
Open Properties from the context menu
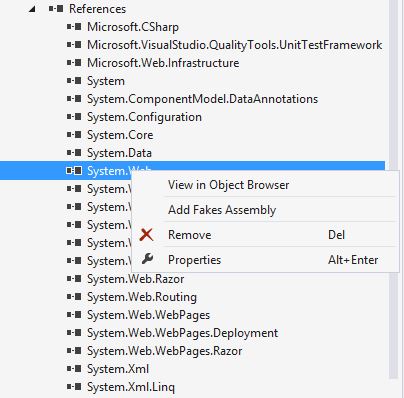265,260
